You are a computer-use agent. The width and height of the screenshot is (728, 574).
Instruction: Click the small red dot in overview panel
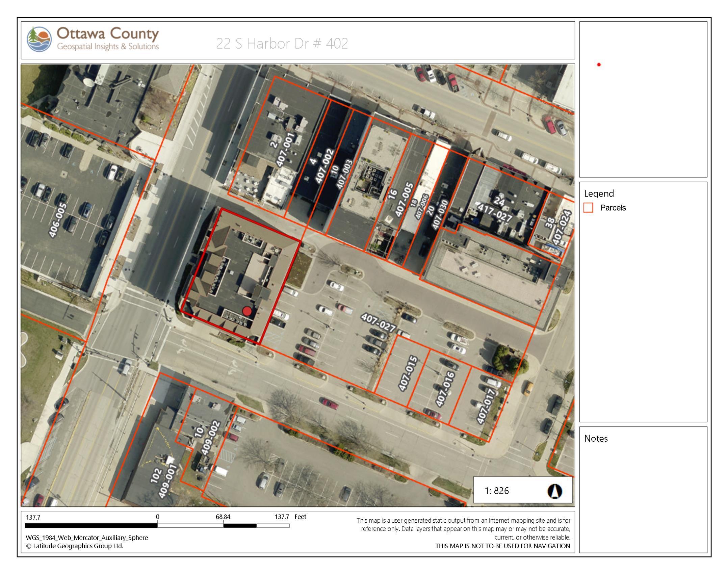point(599,64)
